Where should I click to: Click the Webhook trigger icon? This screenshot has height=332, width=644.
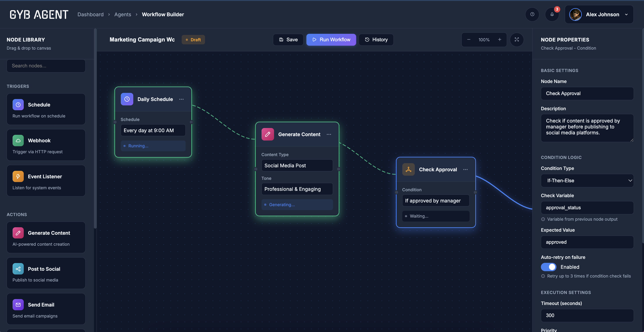(x=18, y=140)
